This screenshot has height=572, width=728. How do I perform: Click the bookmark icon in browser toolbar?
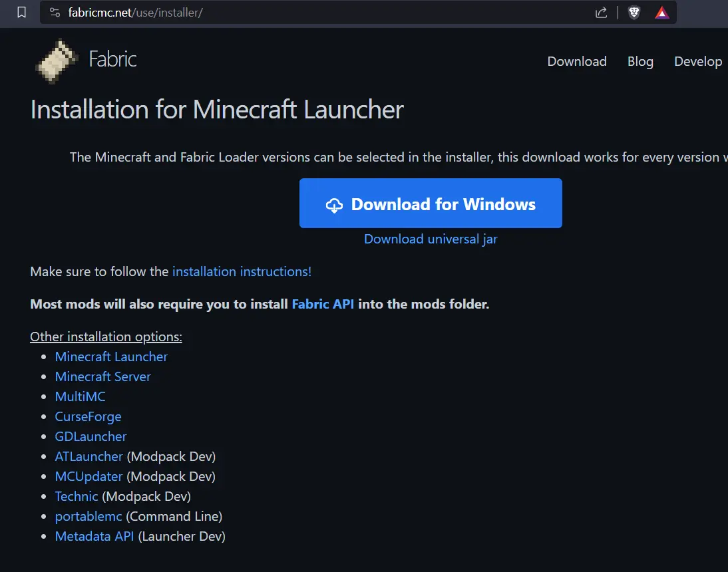(22, 13)
